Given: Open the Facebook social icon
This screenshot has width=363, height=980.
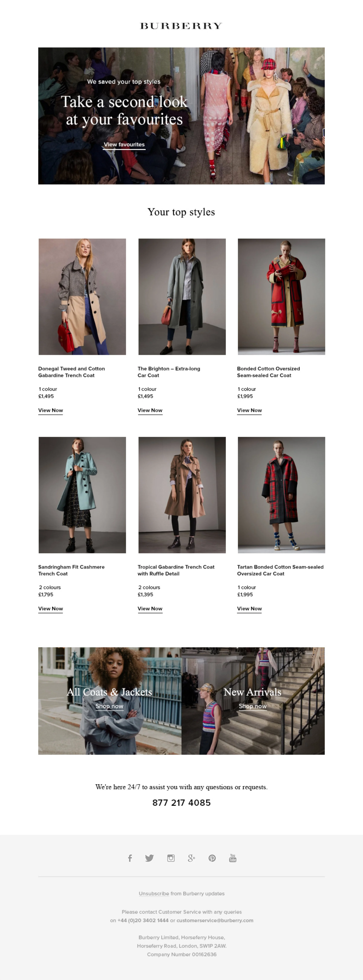Looking at the screenshot, I should 130,858.
